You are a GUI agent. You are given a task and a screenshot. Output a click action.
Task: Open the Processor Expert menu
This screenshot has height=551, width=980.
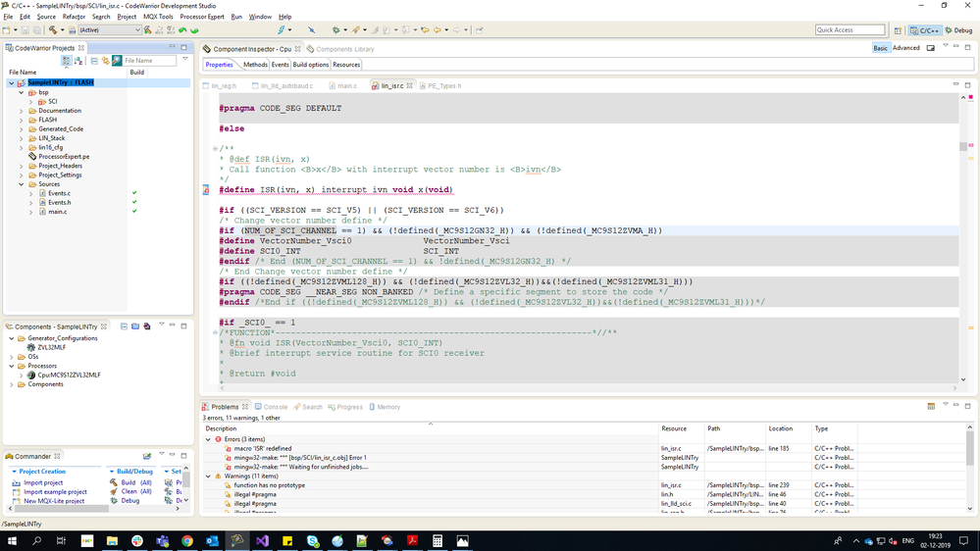(x=202, y=17)
